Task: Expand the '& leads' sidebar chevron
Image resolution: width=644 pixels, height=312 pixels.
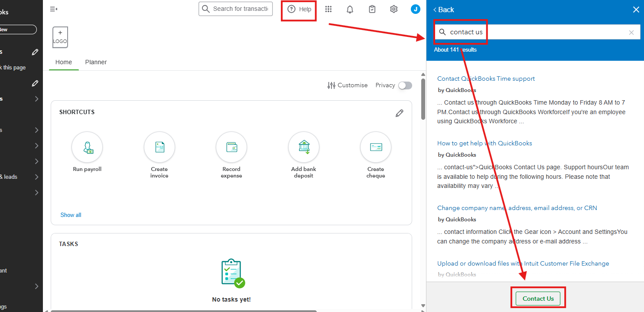Action: coord(36,177)
